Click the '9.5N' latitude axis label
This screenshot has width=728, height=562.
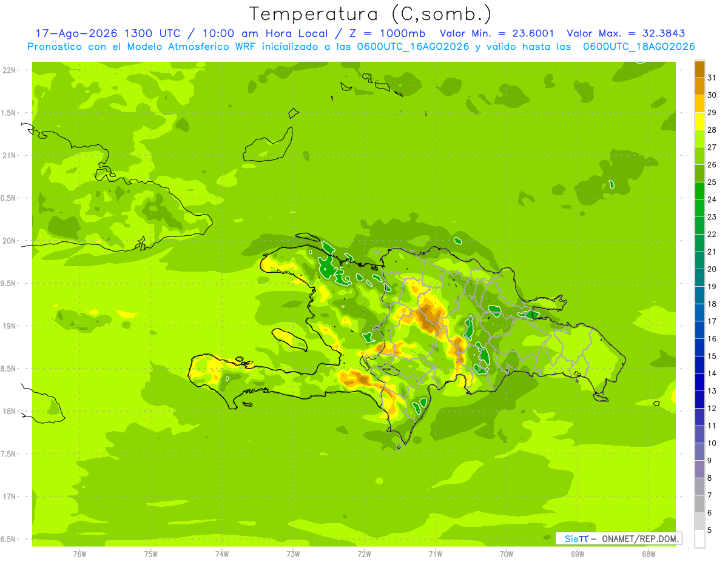tap(9, 283)
